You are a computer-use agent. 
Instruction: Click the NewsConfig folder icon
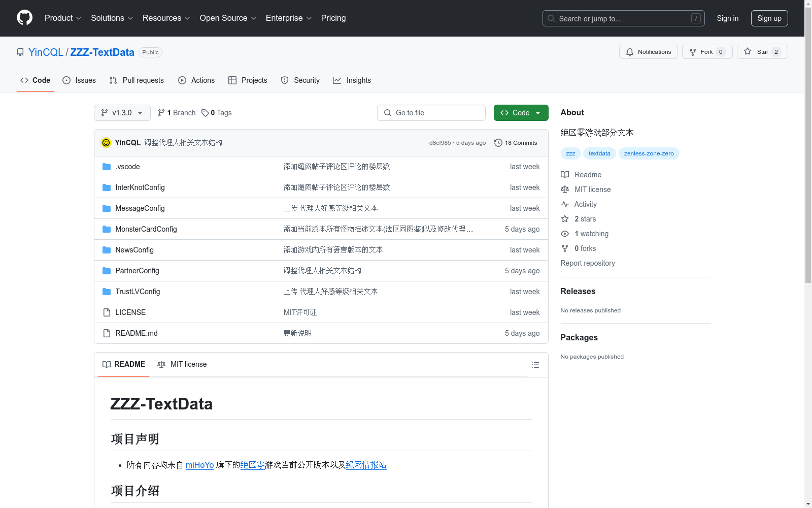107,250
